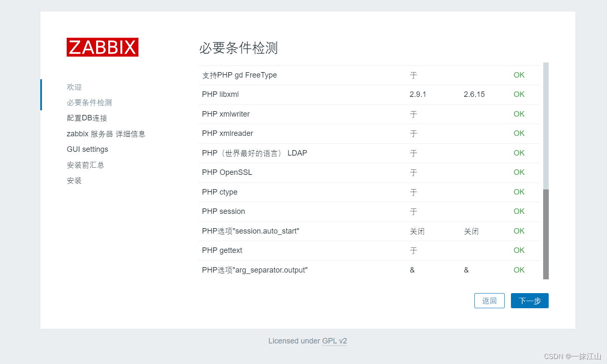Select the 安装前汇总 step in sidebar
The width and height of the screenshot is (607, 364).
point(85,165)
